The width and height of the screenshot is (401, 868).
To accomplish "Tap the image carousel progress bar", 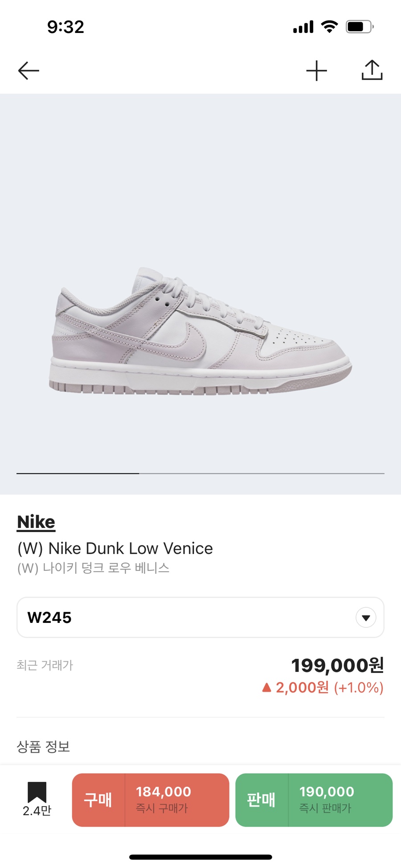I will pyautogui.click(x=200, y=473).
